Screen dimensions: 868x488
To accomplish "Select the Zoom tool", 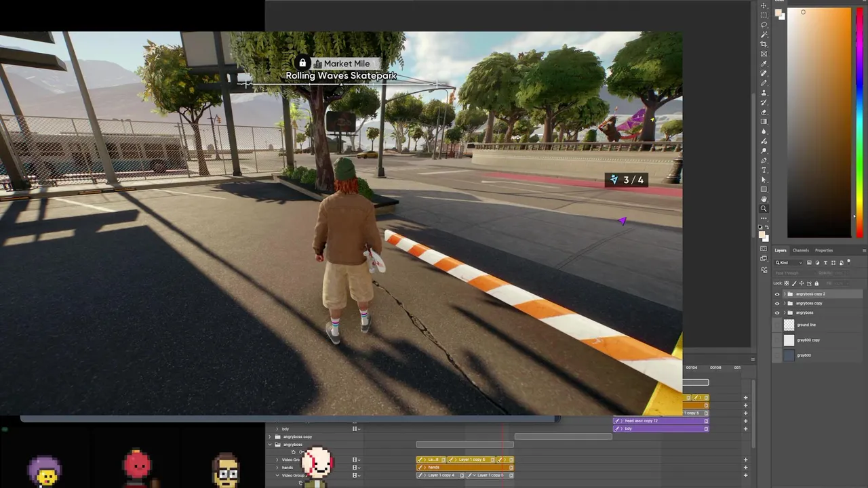I will click(x=764, y=208).
